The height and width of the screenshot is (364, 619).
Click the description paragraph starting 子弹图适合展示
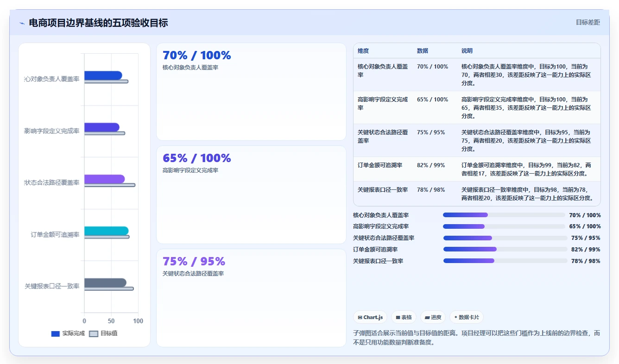[x=477, y=338]
